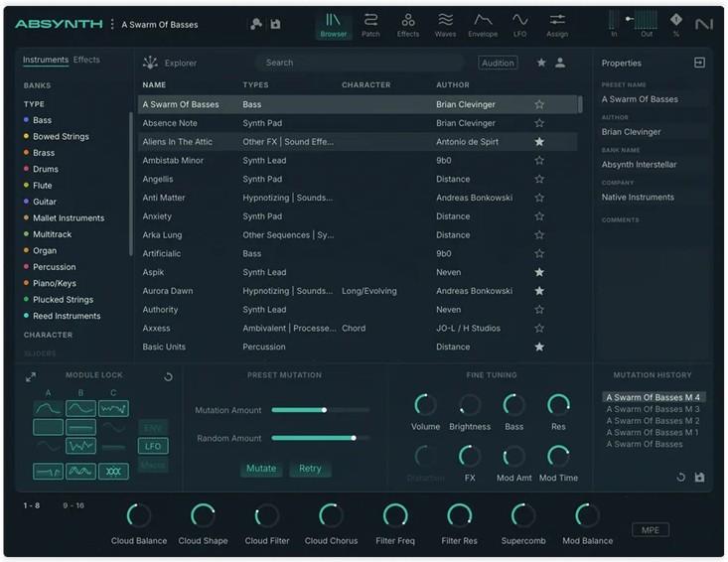
Task: Click the tuning diamond icon in header
Action: [676, 20]
